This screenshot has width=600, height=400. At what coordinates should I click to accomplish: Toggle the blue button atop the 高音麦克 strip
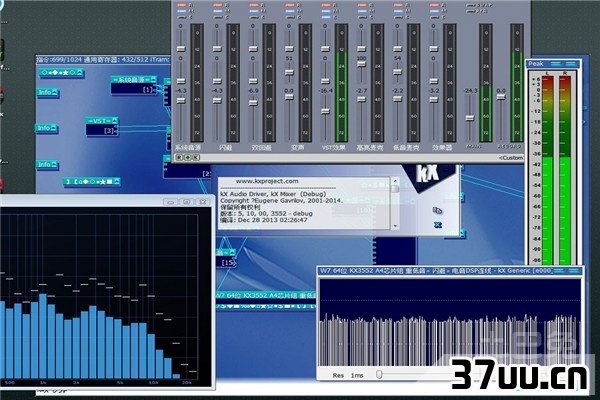[362, 11]
